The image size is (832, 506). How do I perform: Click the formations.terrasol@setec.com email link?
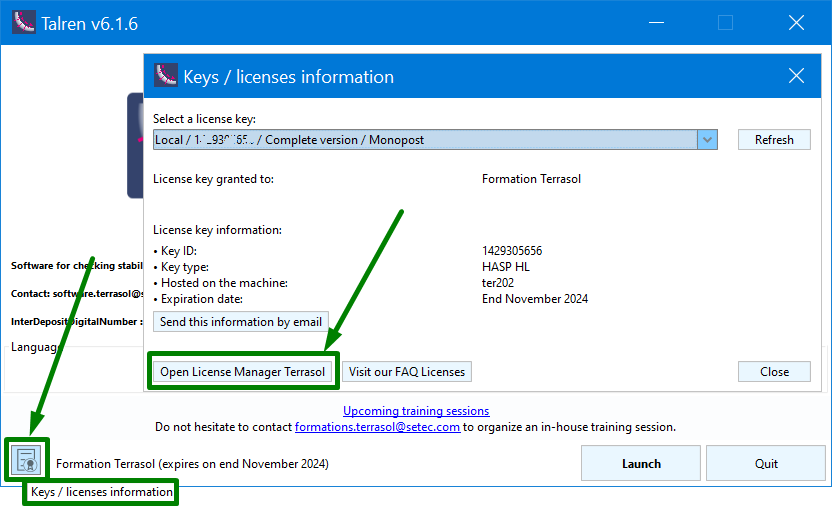(x=377, y=427)
